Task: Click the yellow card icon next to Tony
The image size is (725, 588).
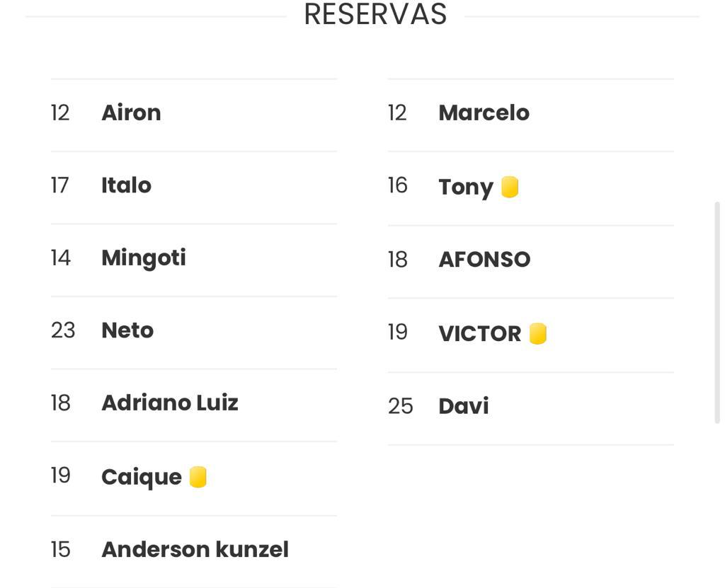Action: [x=510, y=187]
